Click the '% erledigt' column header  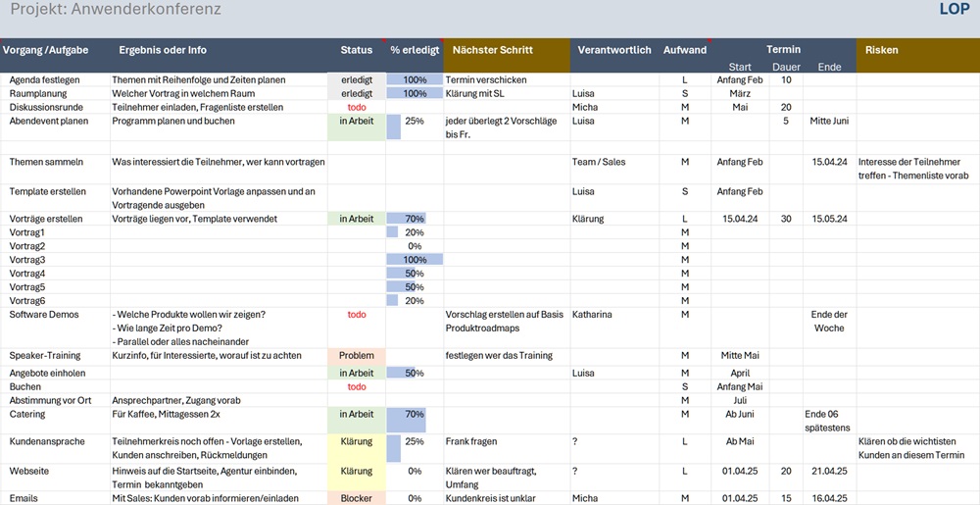tap(415, 50)
